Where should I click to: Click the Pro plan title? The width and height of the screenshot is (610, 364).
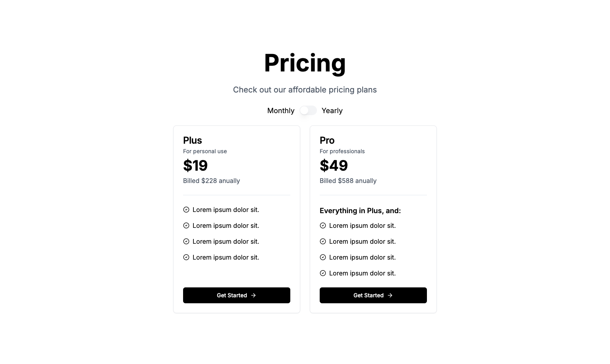point(327,140)
